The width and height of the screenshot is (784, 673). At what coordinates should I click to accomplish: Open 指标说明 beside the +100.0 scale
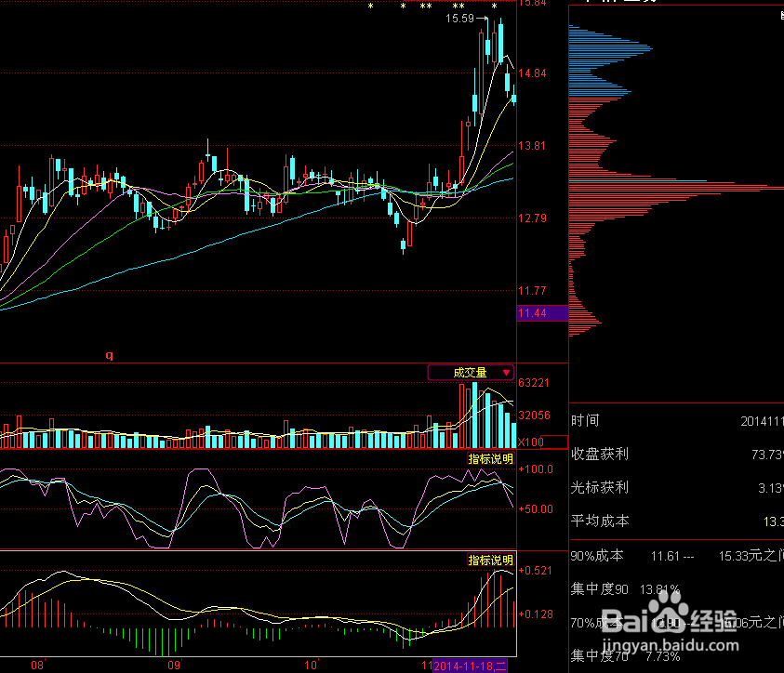[x=490, y=458]
